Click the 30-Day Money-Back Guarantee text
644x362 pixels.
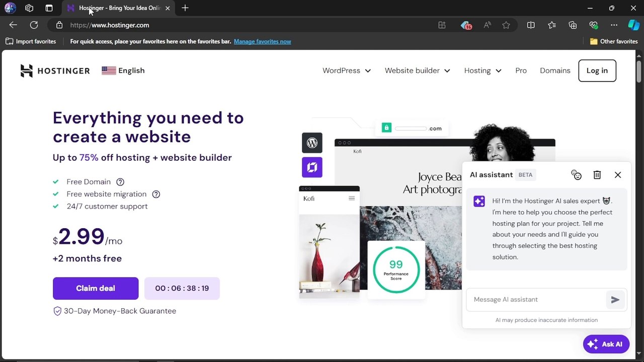pyautogui.click(x=120, y=311)
